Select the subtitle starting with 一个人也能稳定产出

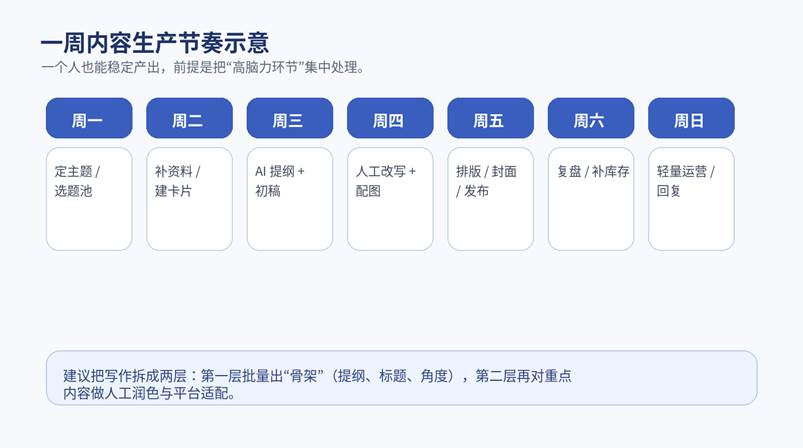tap(201, 67)
